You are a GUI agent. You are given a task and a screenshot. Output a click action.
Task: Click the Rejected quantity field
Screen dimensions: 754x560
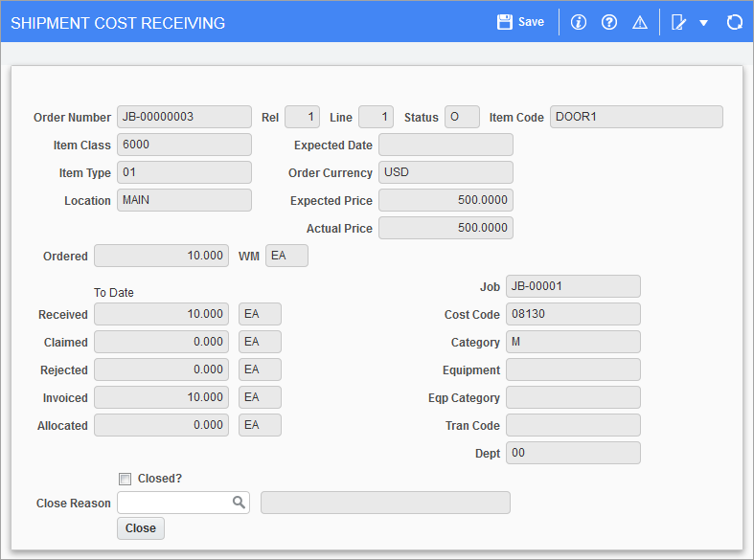pos(161,370)
